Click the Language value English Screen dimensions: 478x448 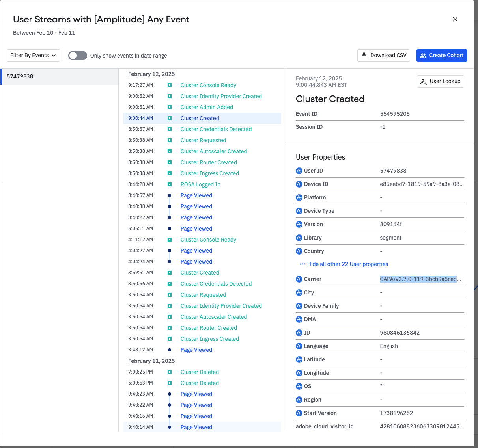389,346
